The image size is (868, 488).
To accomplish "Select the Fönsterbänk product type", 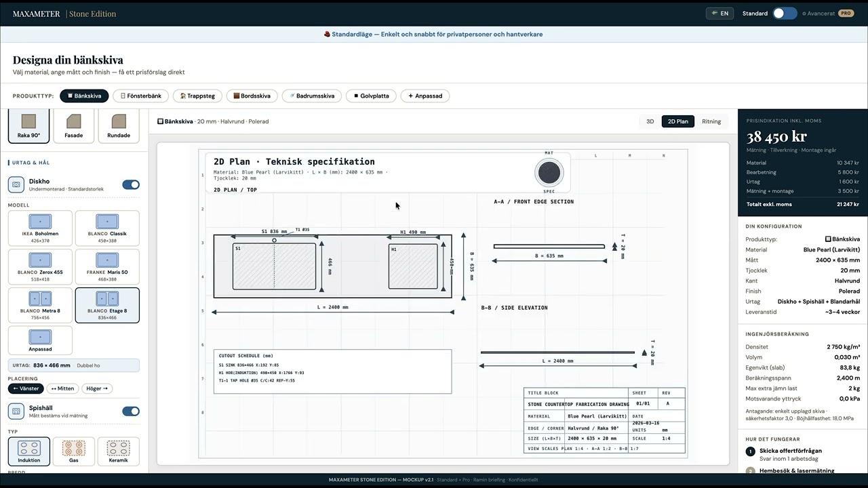I will [140, 96].
